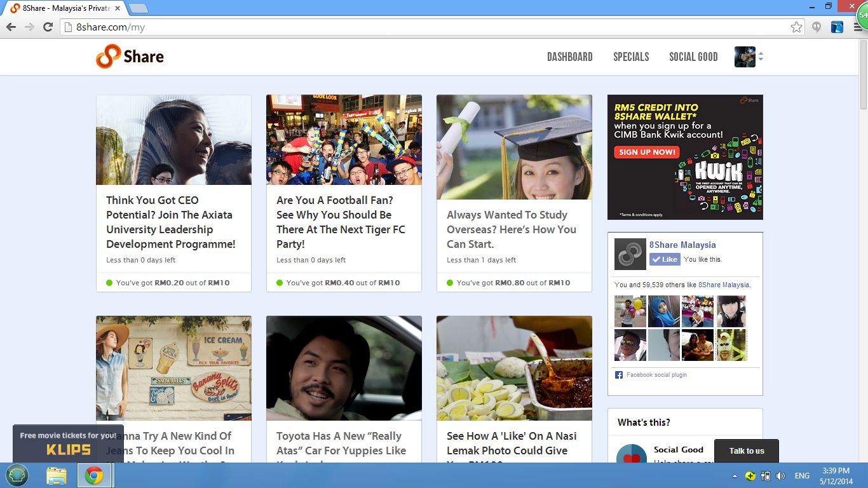Click 'Less than 1 days left' text
The image size is (868, 488).
tap(481, 260)
